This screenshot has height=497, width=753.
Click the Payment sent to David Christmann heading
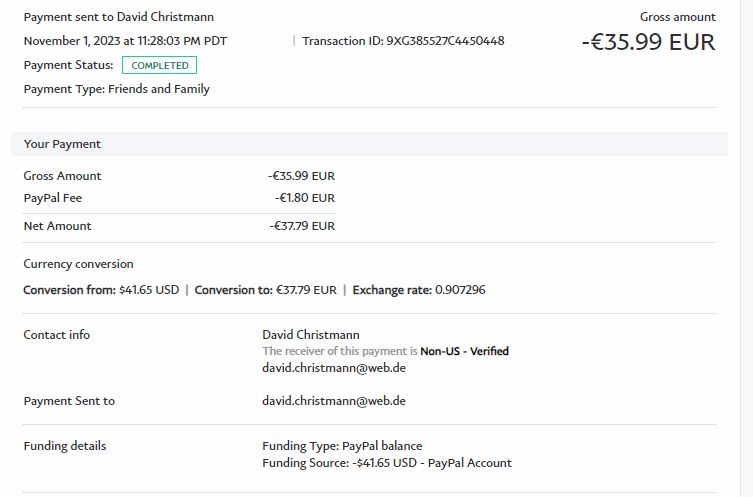click(118, 17)
